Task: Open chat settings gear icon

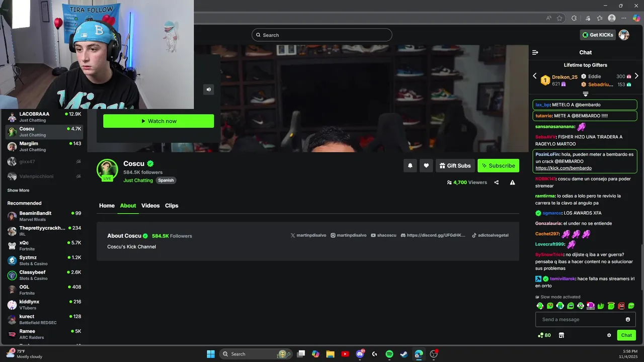Action: (x=609, y=335)
